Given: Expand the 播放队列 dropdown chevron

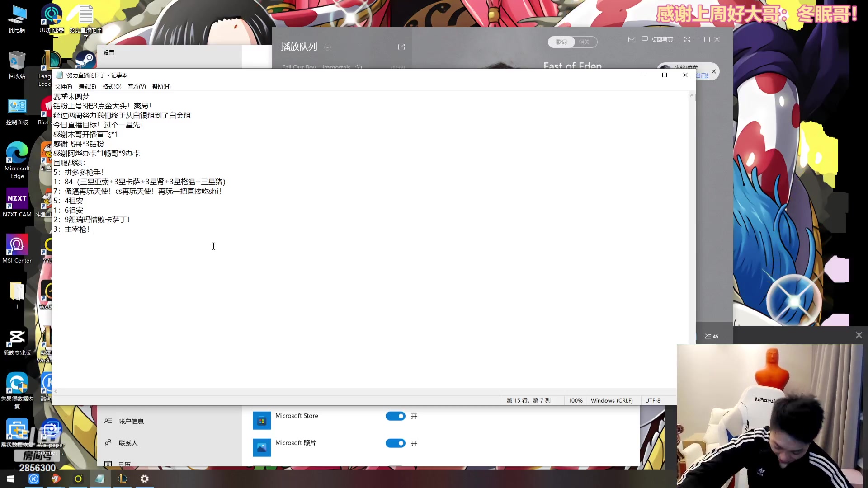Looking at the screenshot, I should (327, 47).
